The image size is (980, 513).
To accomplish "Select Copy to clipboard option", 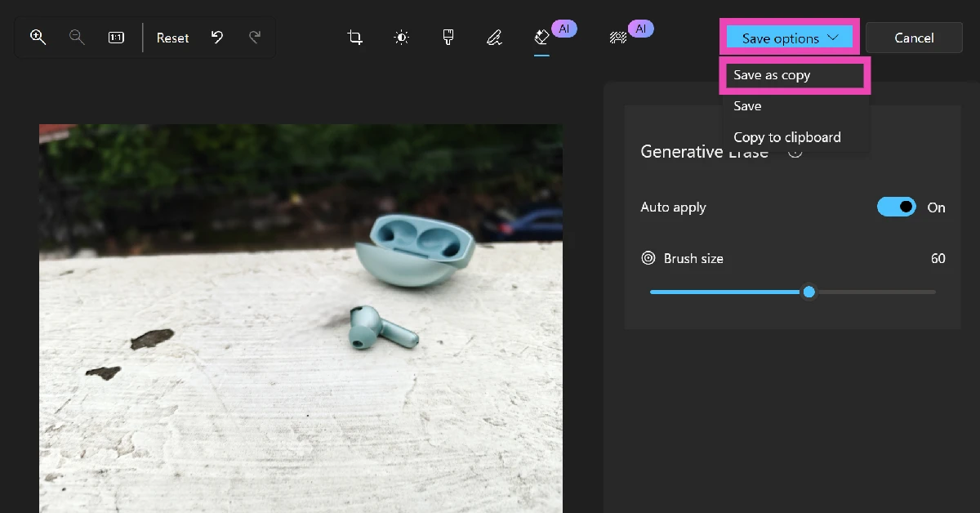I will [x=786, y=137].
